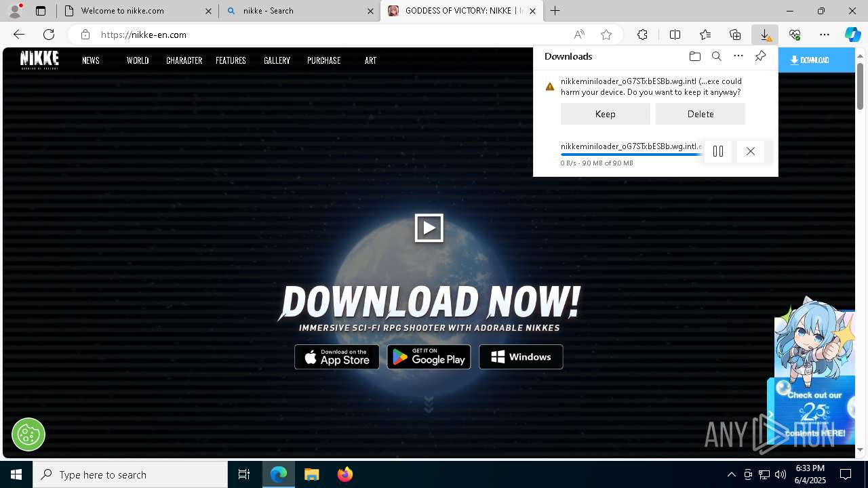The image size is (868, 488).
Task: Pin the Downloads panel
Action: tap(761, 56)
